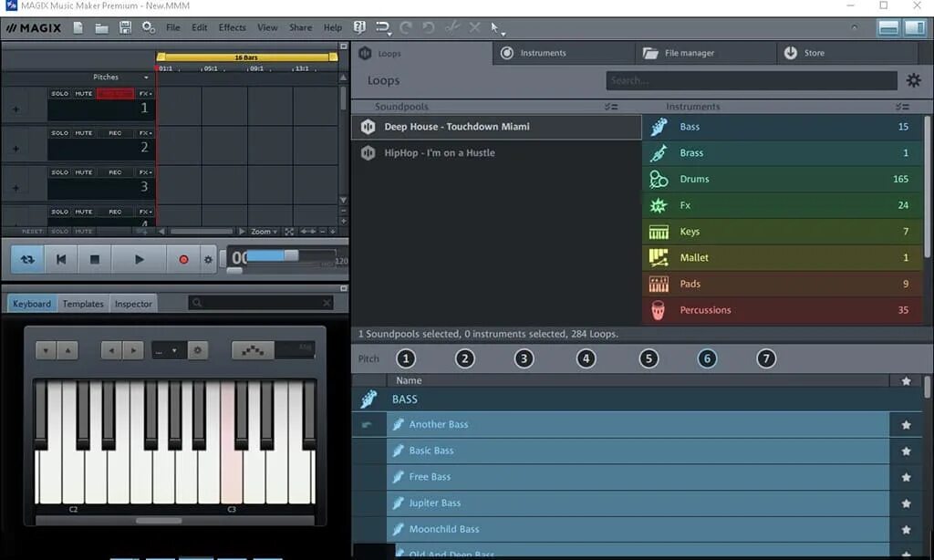
Task: Solo track 2
Action: pyautogui.click(x=59, y=133)
